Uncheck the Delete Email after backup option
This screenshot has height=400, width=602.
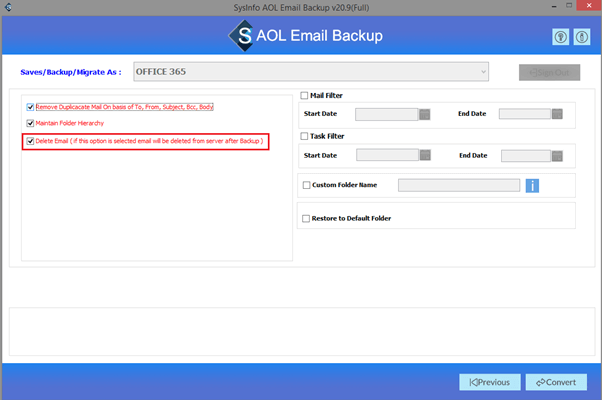(x=31, y=141)
